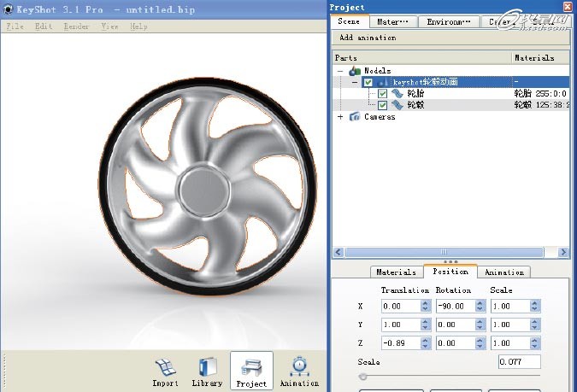577x392 pixels.
Task: Click the Scale slider handle
Action: point(363,376)
